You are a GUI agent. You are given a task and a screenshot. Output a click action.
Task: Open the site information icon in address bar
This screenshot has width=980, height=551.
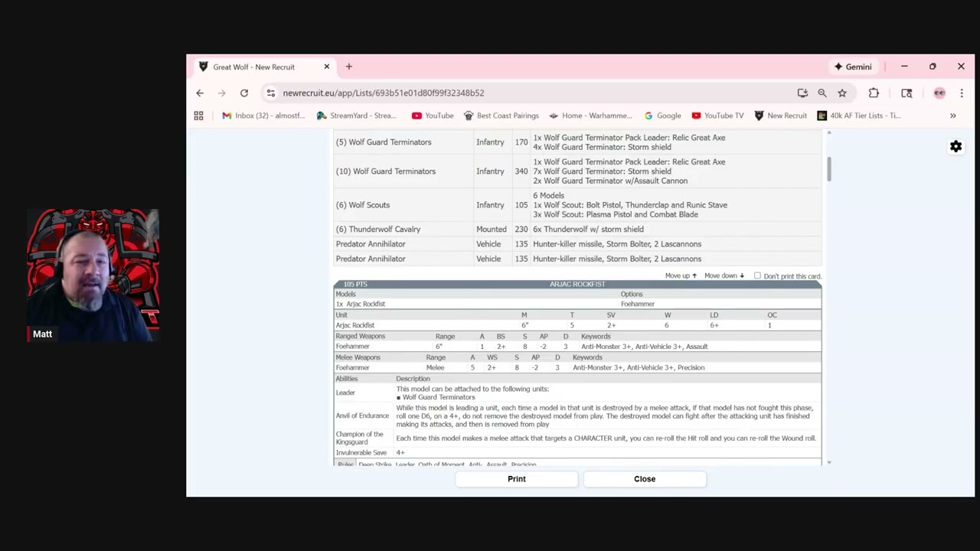(270, 93)
